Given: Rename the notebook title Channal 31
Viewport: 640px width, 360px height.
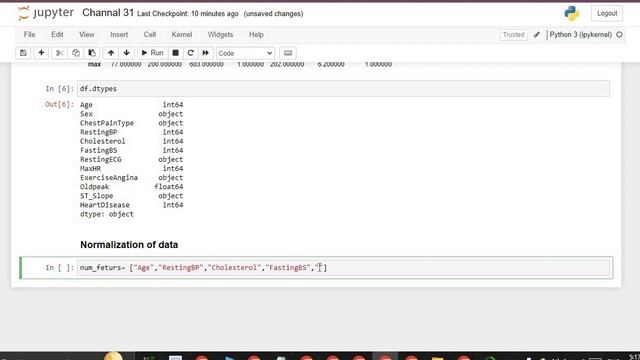Looking at the screenshot, I should (x=108, y=13).
